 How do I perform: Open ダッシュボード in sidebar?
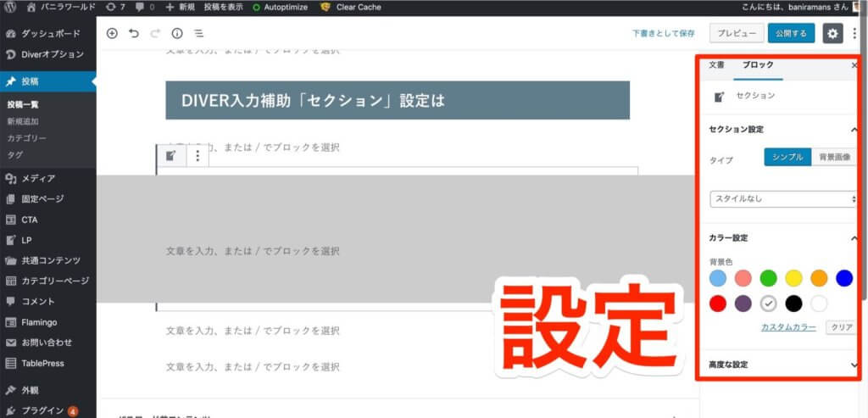click(x=48, y=33)
